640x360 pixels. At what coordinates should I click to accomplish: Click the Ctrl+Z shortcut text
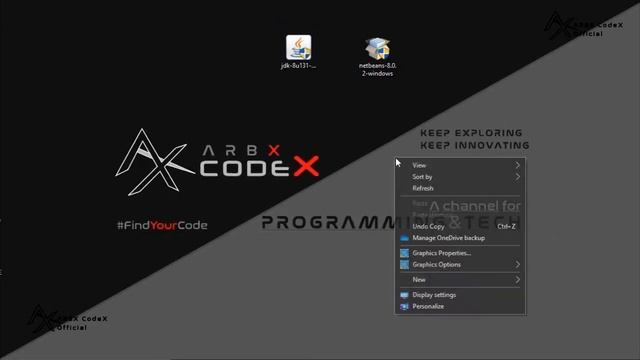tap(507, 226)
